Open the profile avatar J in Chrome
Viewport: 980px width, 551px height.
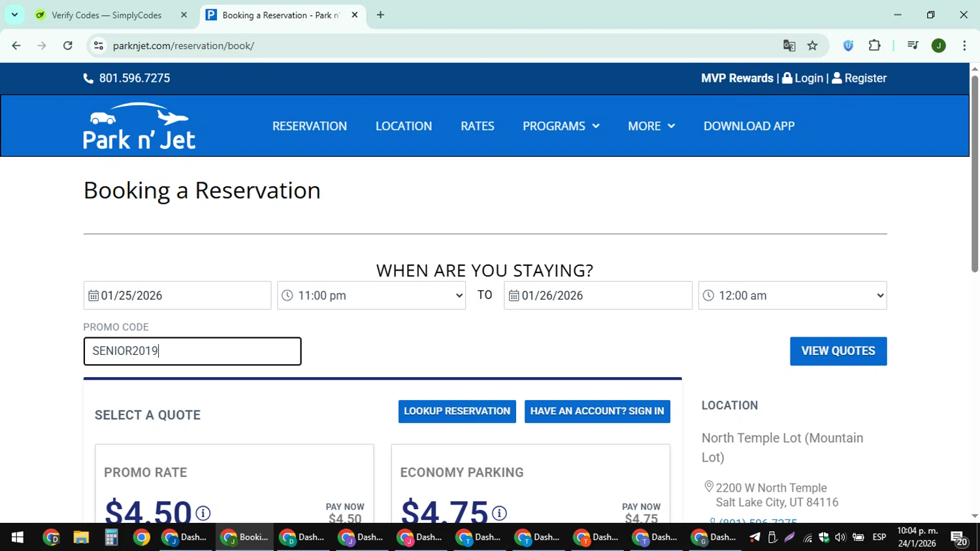point(939,46)
